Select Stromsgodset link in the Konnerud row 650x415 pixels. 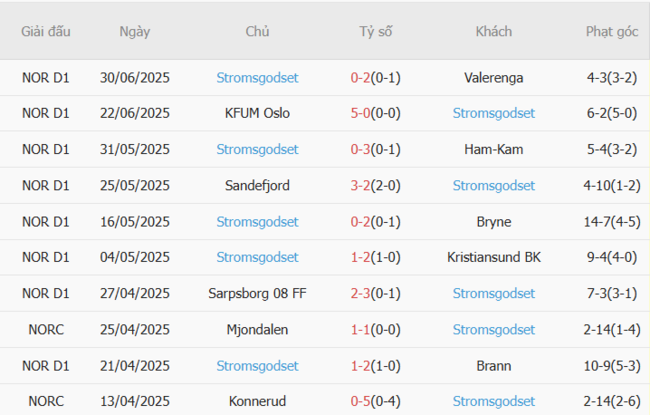[x=493, y=401]
